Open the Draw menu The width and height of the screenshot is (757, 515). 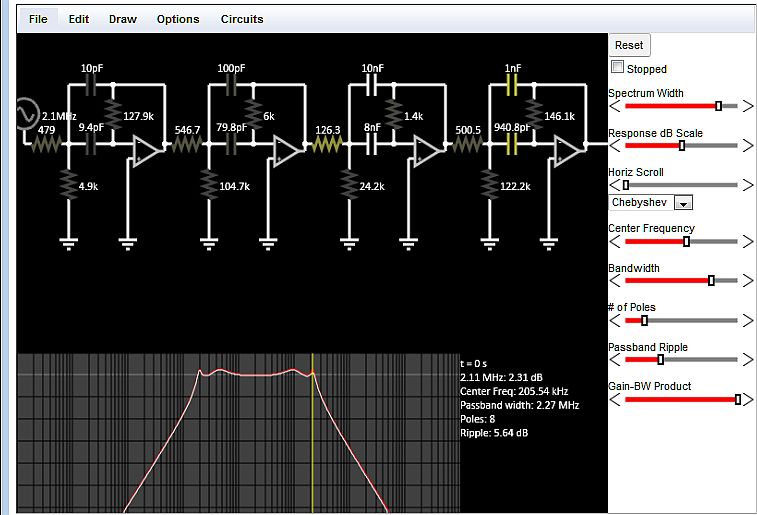coord(123,19)
